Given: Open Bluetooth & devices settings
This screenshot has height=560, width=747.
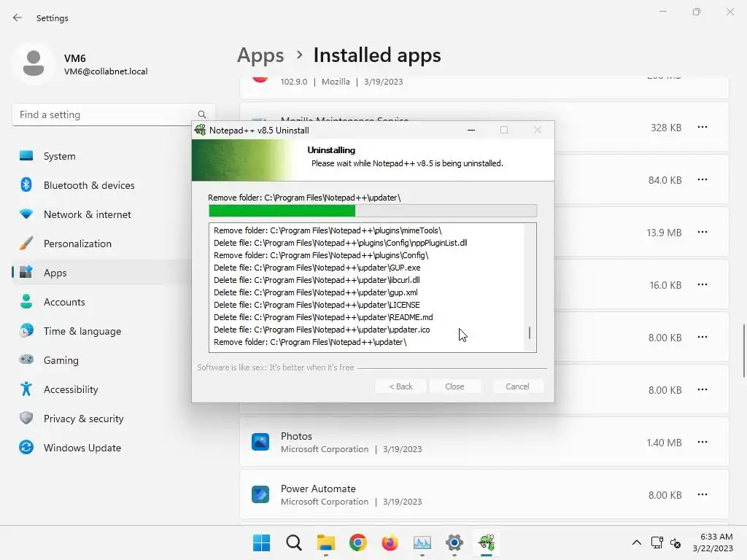Looking at the screenshot, I should click(101, 185).
